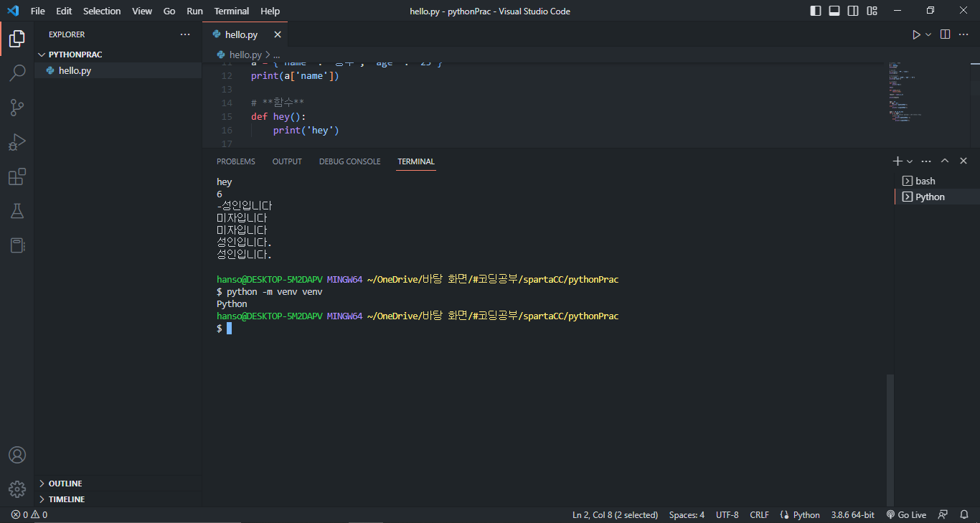The width and height of the screenshot is (980, 523).
Task: Switch to the PROBLEMS panel tab
Action: tap(236, 161)
